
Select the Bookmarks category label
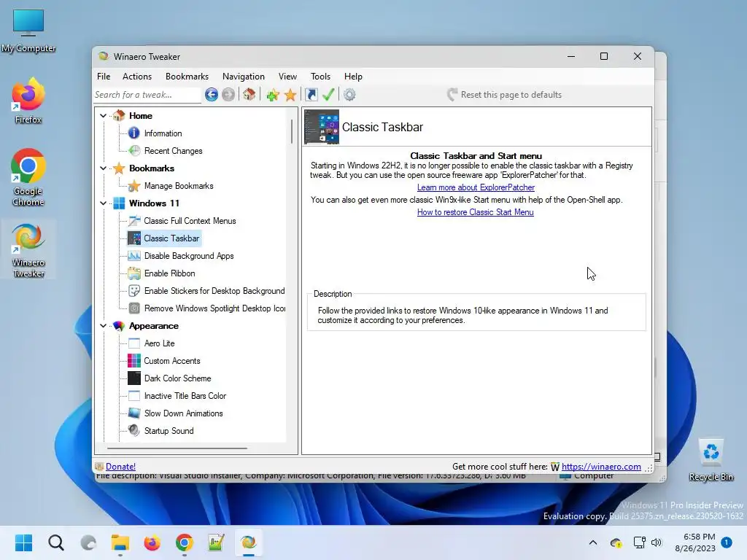pos(152,168)
